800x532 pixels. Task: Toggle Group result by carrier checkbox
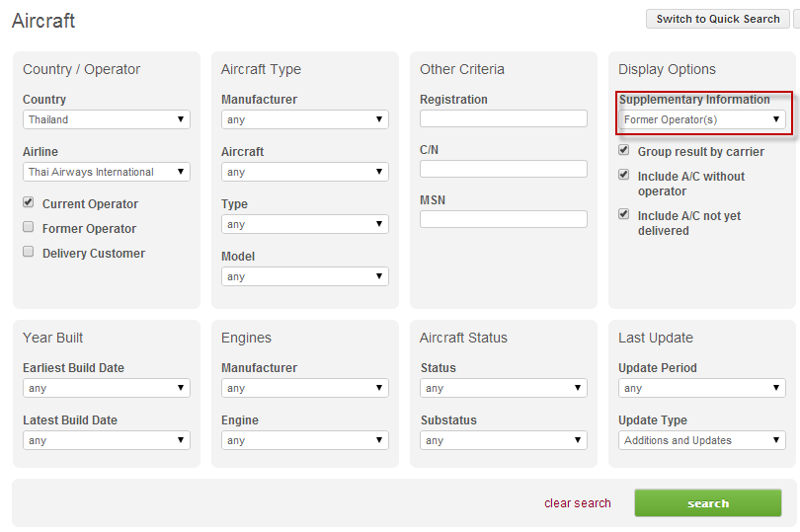coord(624,151)
